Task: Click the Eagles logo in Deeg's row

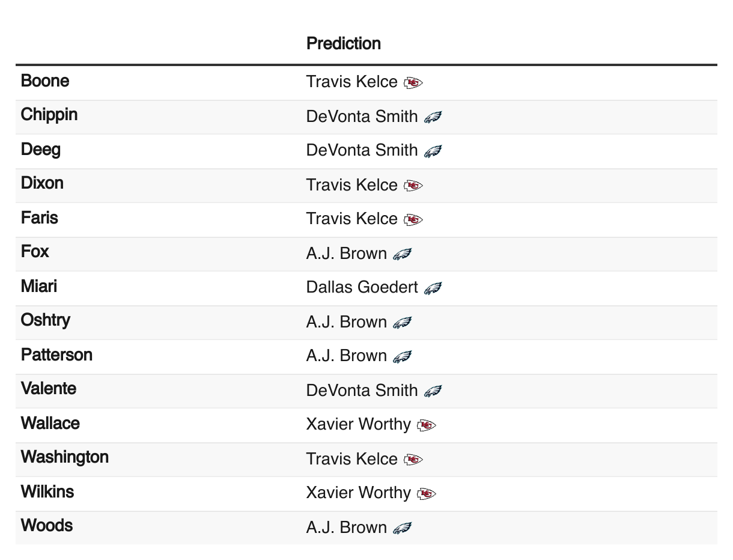Action: click(433, 151)
